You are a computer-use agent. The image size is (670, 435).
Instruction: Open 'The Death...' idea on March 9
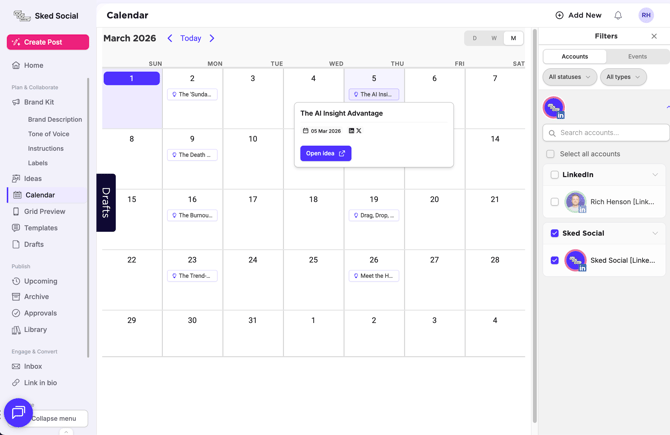[x=192, y=155]
